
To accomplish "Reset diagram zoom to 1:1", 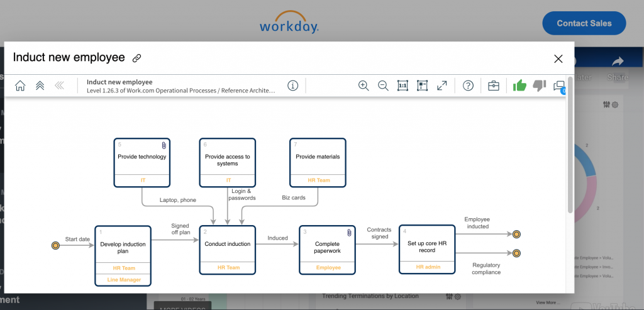I will coord(403,86).
